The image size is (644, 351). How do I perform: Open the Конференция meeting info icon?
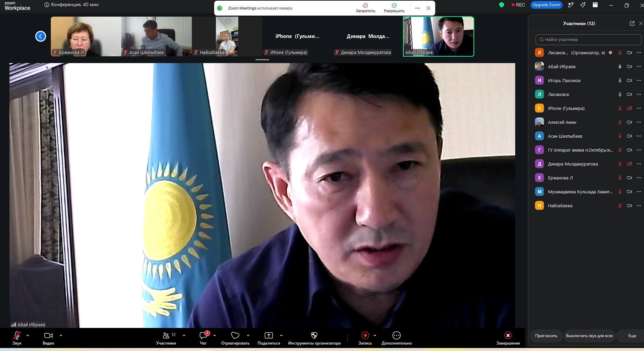coord(47,5)
